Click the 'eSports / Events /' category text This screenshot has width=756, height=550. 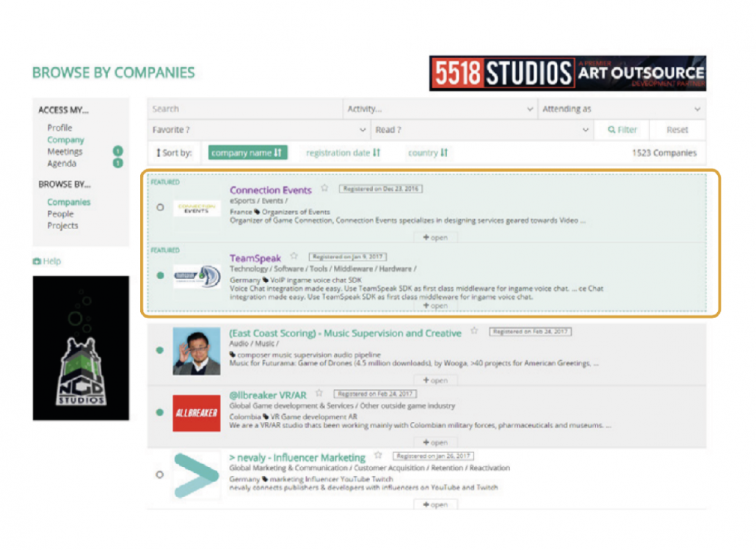258,200
